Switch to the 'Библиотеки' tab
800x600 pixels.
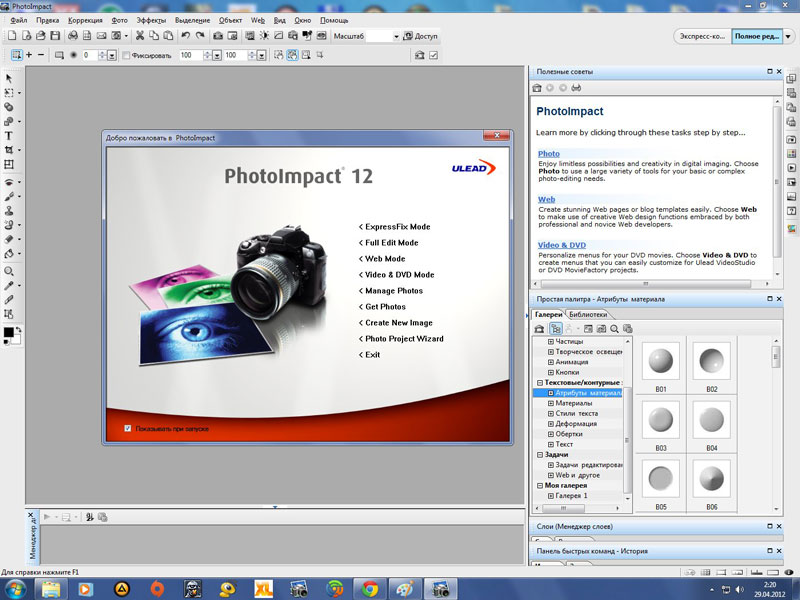(589, 315)
